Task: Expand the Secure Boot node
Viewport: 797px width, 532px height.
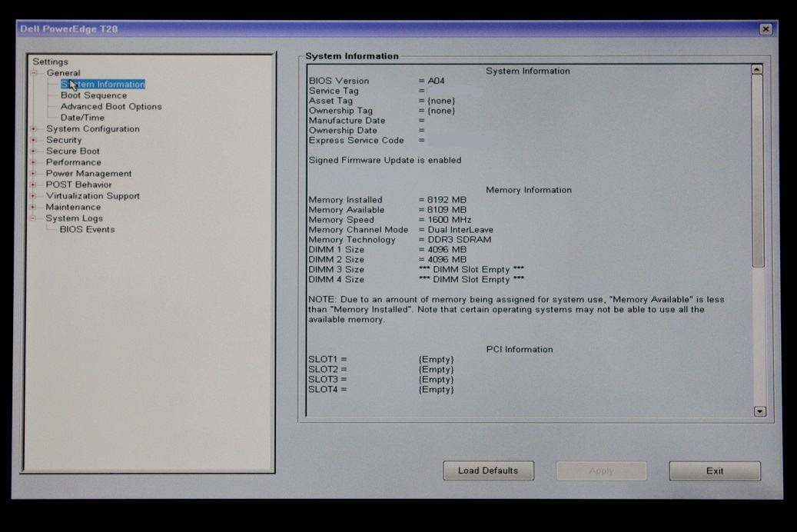Action: tap(34, 151)
